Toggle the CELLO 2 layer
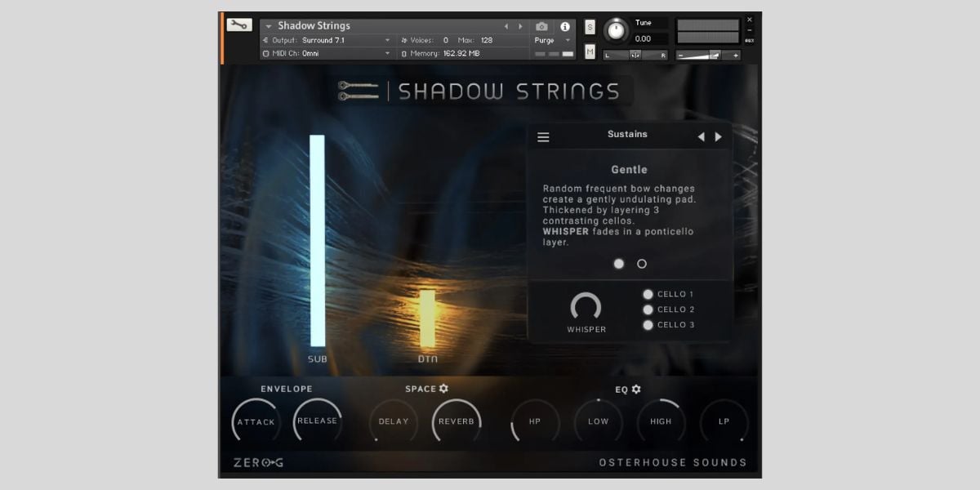980x490 pixels. coord(648,310)
